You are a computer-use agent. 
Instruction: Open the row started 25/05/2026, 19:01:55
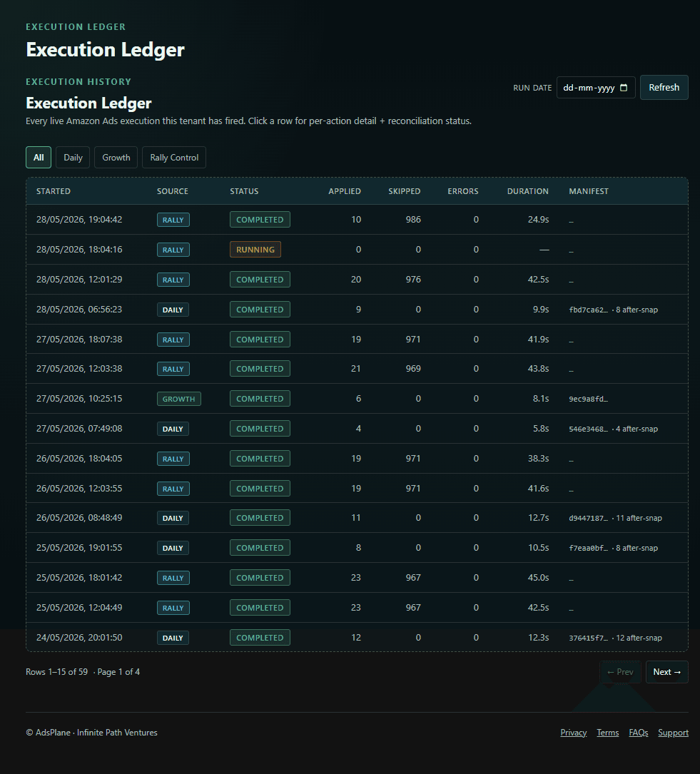coord(357,547)
